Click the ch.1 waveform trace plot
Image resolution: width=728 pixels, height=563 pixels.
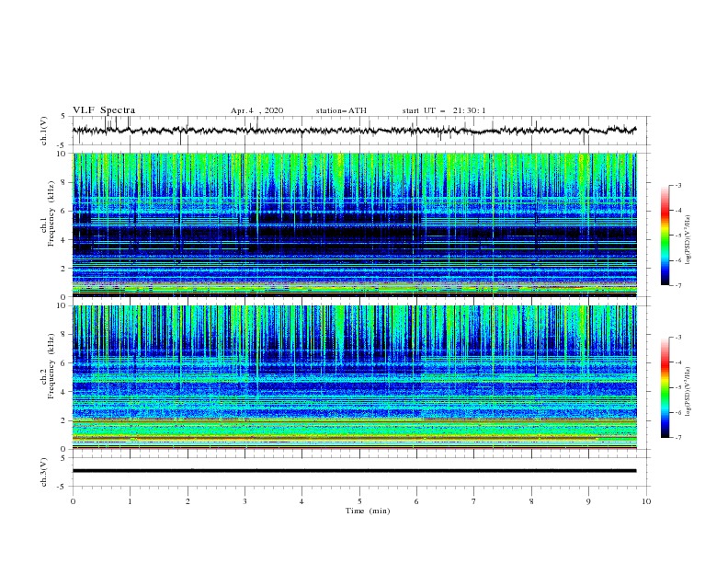point(354,131)
